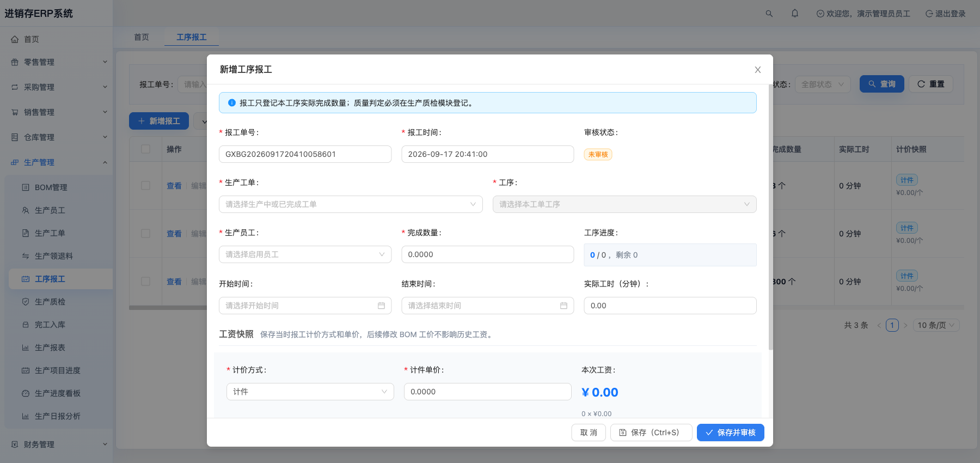This screenshot has height=463, width=980.
Task: Click the 生产报表 chart icon
Action: [x=26, y=348]
